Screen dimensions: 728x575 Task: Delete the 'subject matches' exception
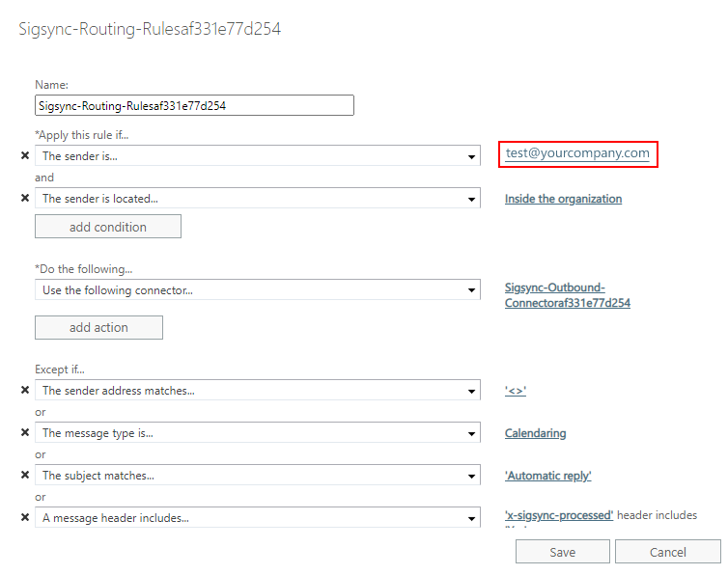[x=25, y=476]
